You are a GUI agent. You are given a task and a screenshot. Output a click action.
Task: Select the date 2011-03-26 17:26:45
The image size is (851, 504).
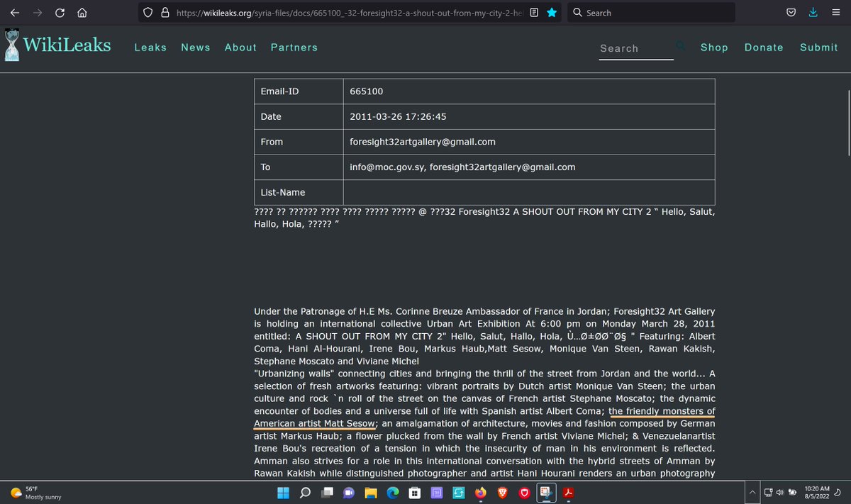tap(398, 116)
